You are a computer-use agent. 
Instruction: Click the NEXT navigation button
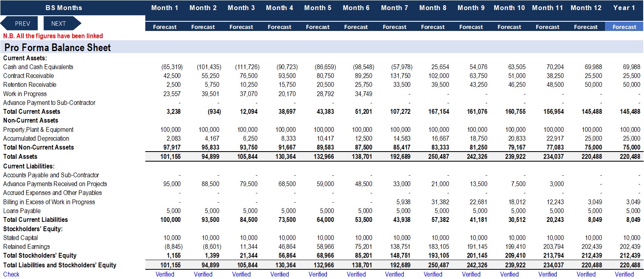pyautogui.click(x=61, y=24)
